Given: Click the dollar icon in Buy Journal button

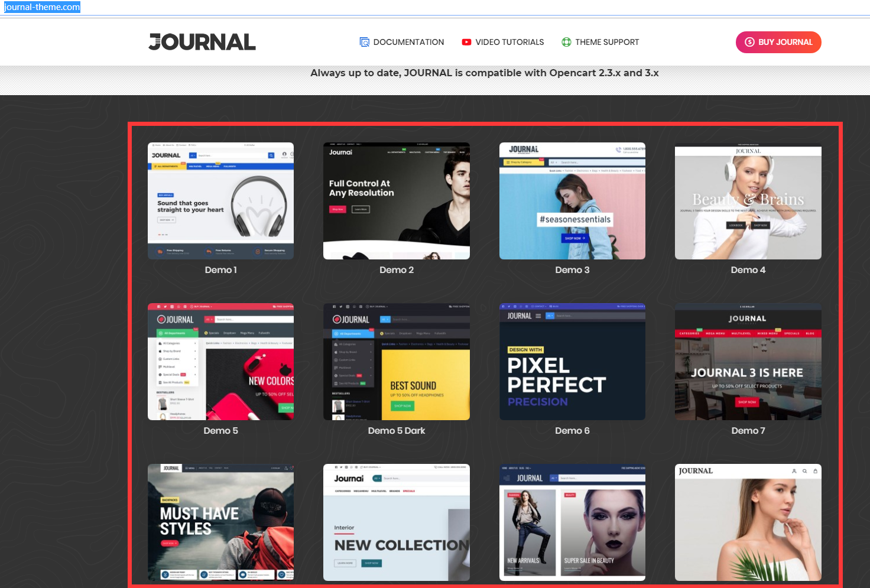Looking at the screenshot, I should click(x=749, y=42).
